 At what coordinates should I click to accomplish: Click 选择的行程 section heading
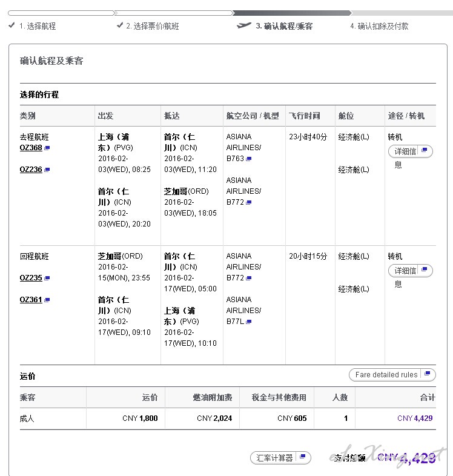tap(39, 94)
